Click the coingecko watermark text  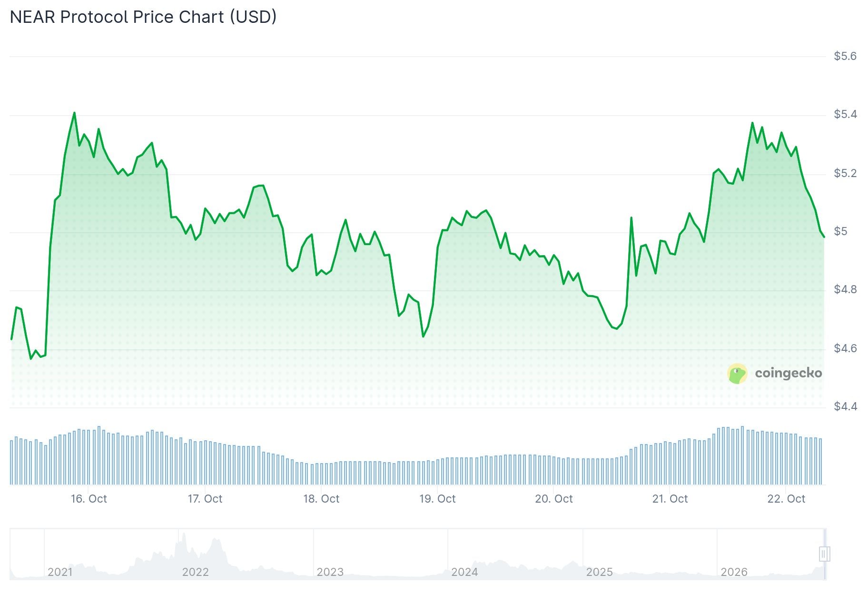coord(789,373)
